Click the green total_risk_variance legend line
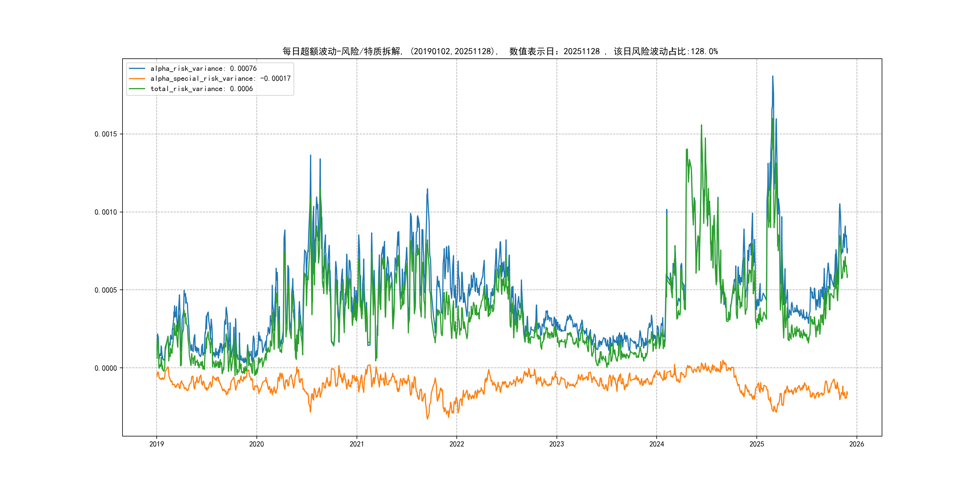The width and height of the screenshot is (980, 490). pyautogui.click(x=137, y=89)
